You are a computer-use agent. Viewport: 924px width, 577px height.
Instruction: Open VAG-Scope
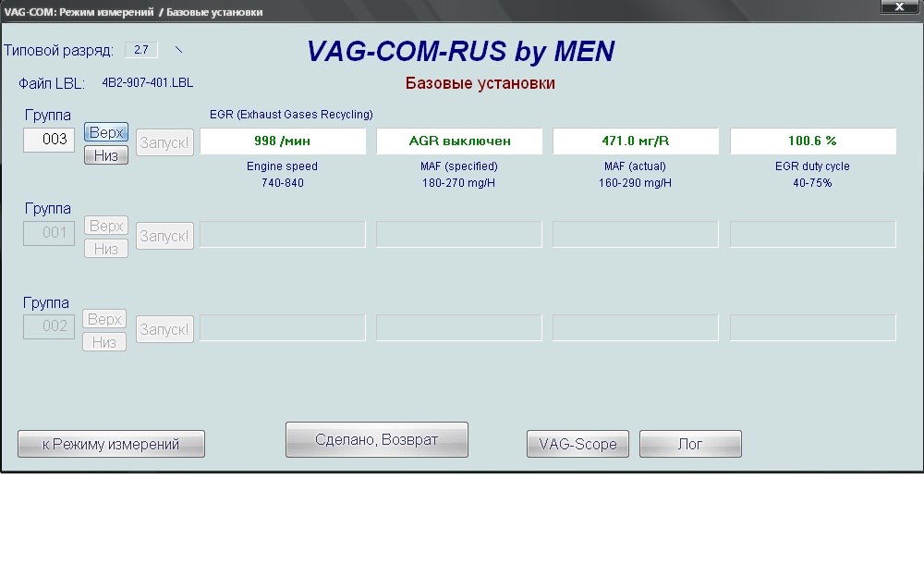point(577,444)
